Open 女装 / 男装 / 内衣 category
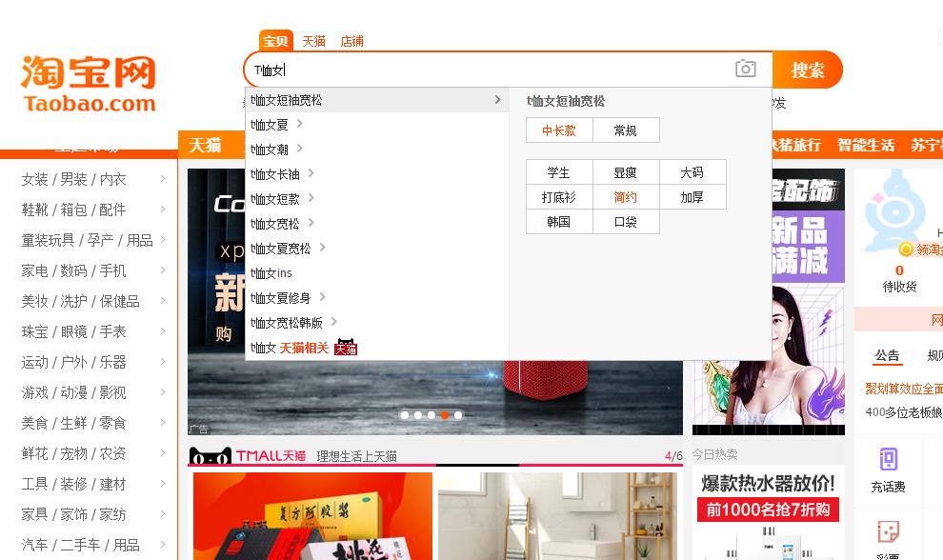The height and width of the screenshot is (560, 943). (74, 179)
